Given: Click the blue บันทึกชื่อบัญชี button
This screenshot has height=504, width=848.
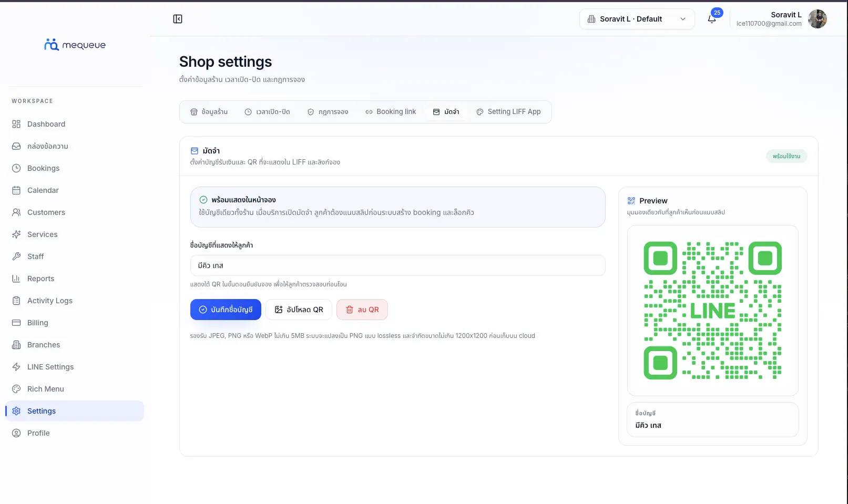Looking at the screenshot, I should click(226, 310).
